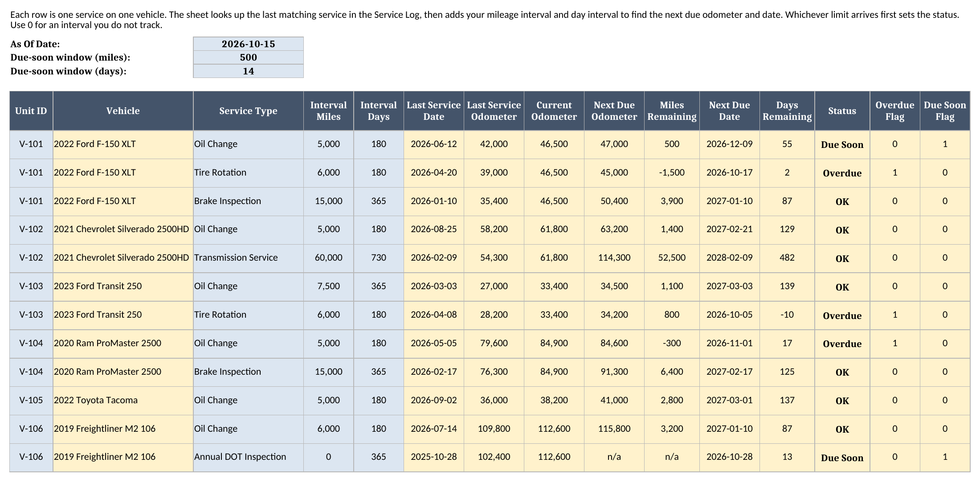
Task: Select the interval days value 730
Action: [379, 258]
